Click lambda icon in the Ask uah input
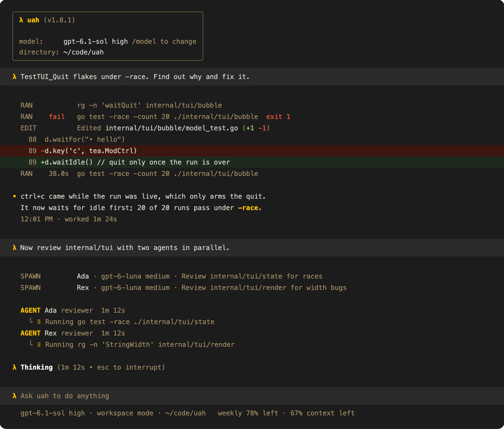Screen dimensions: 504x429 (x=14, y=396)
